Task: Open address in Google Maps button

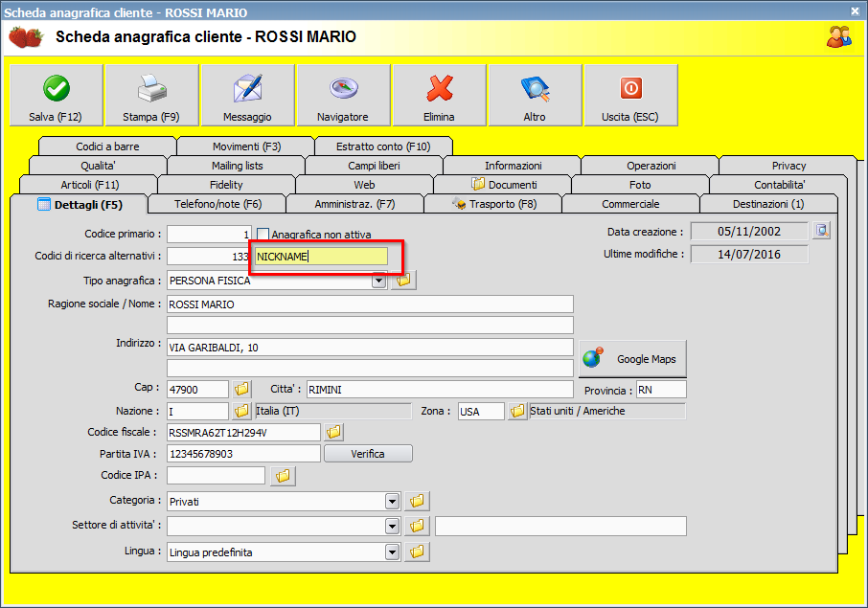Action: 632,359
